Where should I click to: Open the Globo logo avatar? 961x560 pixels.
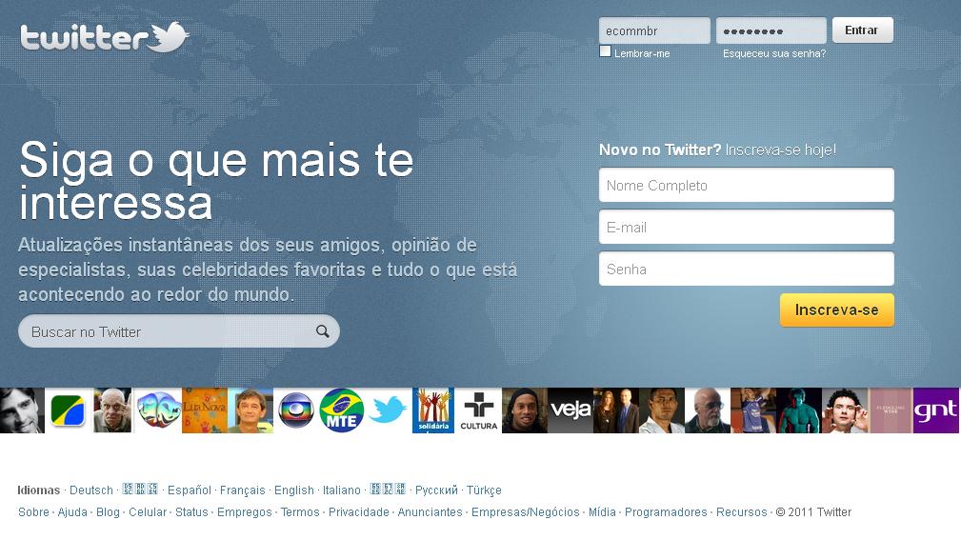(x=296, y=410)
